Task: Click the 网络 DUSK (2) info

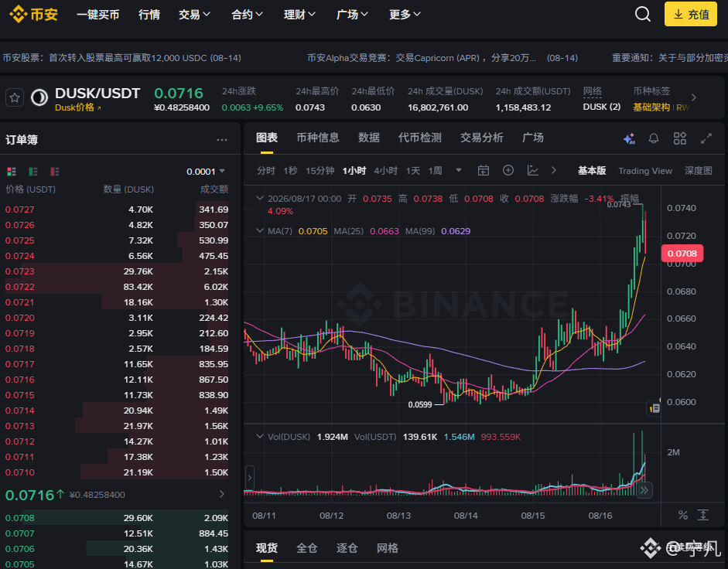Action: coord(602,99)
